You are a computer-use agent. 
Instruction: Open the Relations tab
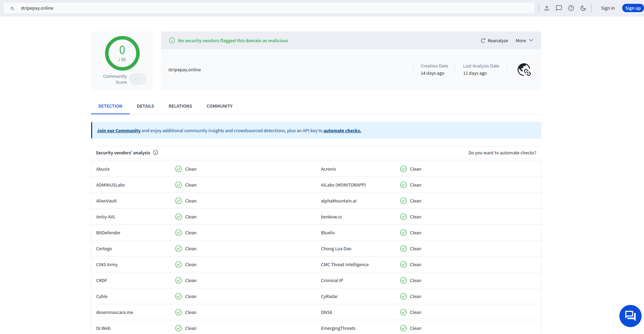[180, 106]
